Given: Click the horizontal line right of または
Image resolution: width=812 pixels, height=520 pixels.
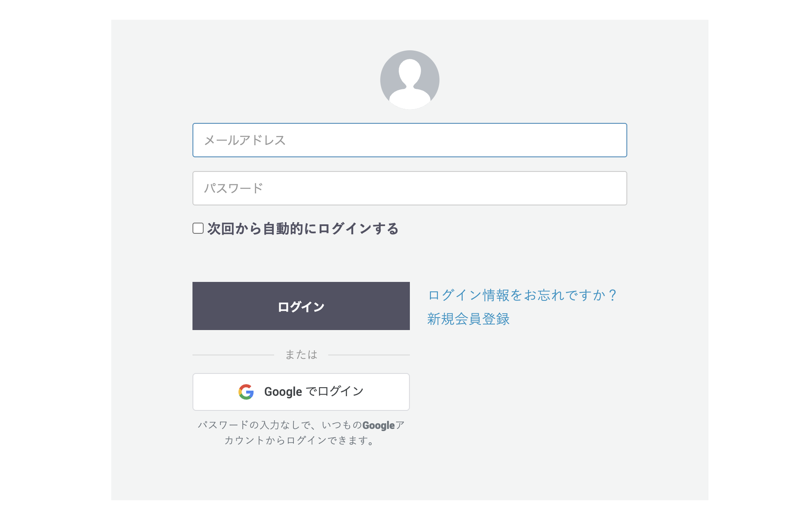Looking at the screenshot, I should pyautogui.click(x=369, y=355).
